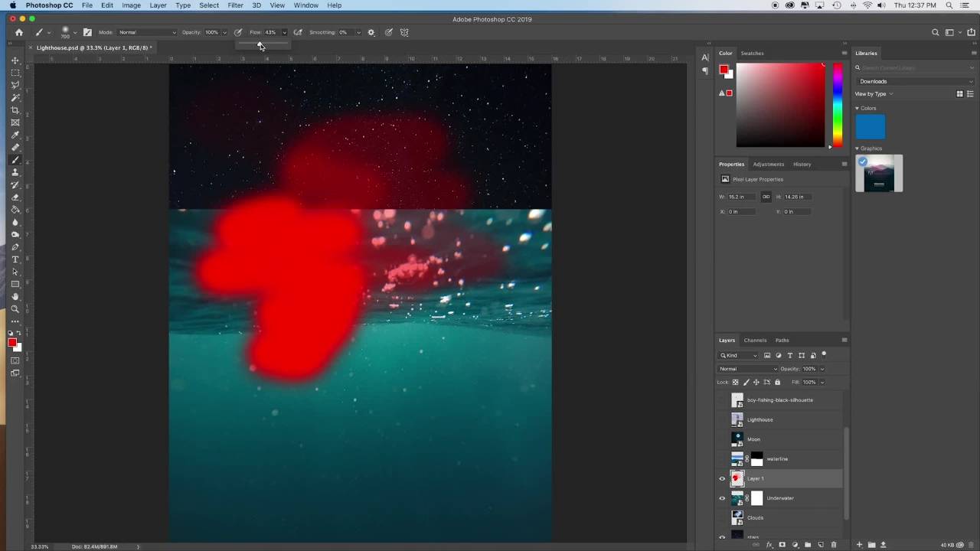The height and width of the screenshot is (551, 980).
Task: Enable symmetry painting butterfly icon
Action: pos(404,32)
